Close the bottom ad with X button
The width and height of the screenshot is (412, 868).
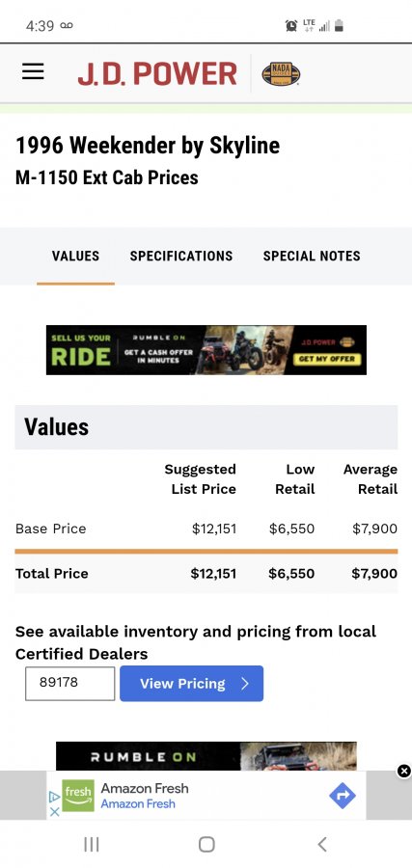coord(404,771)
